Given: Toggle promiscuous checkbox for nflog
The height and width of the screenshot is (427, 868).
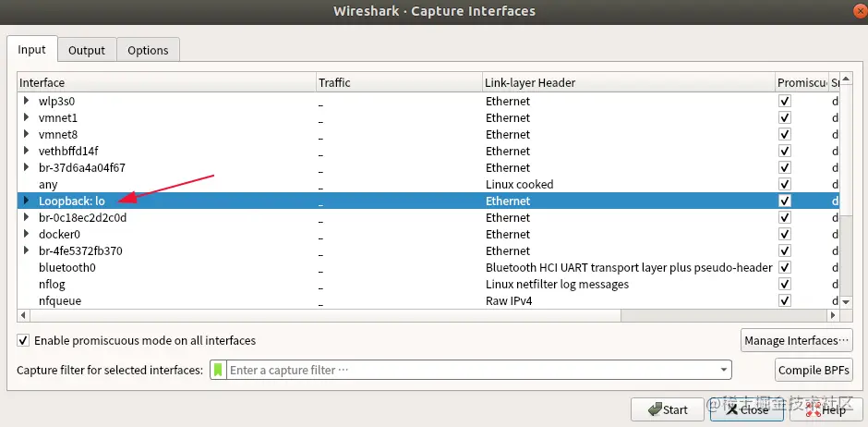Looking at the screenshot, I should [784, 284].
